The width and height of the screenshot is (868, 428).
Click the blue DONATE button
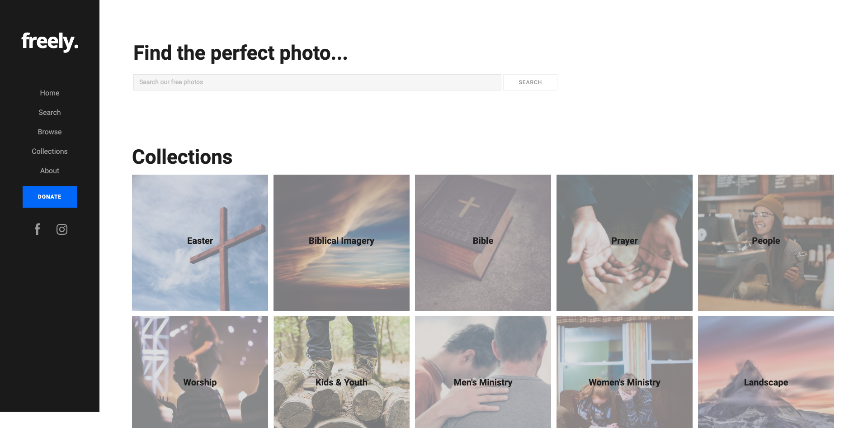(50, 197)
